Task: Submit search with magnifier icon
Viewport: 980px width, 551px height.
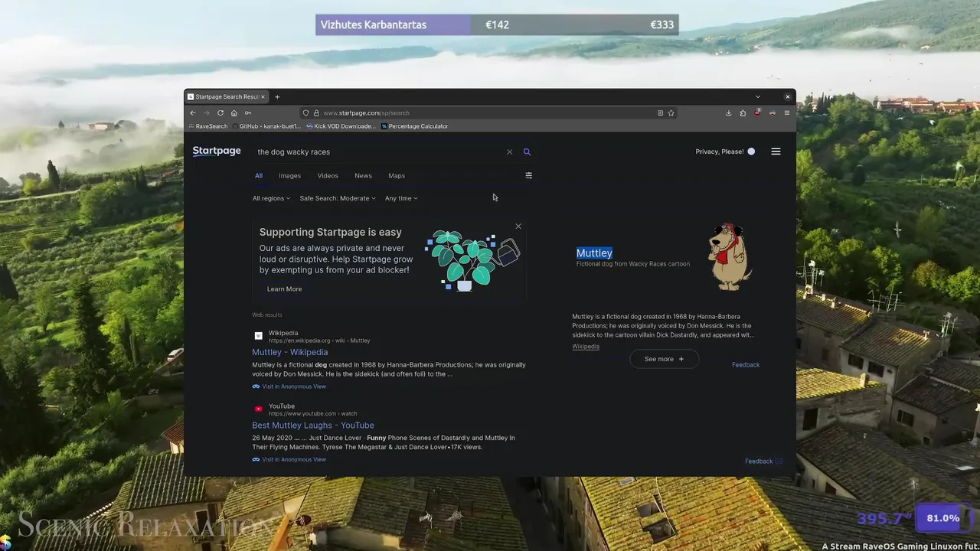Action: click(527, 152)
